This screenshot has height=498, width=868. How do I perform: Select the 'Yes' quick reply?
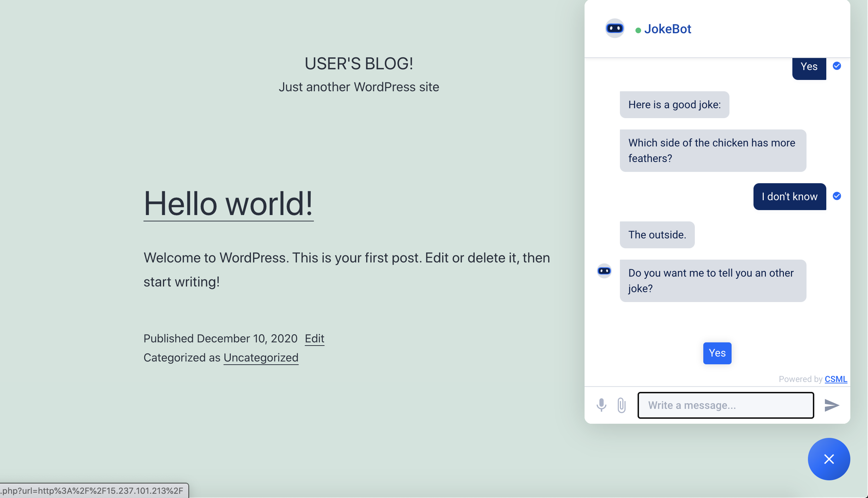click(x=717, y=353)
